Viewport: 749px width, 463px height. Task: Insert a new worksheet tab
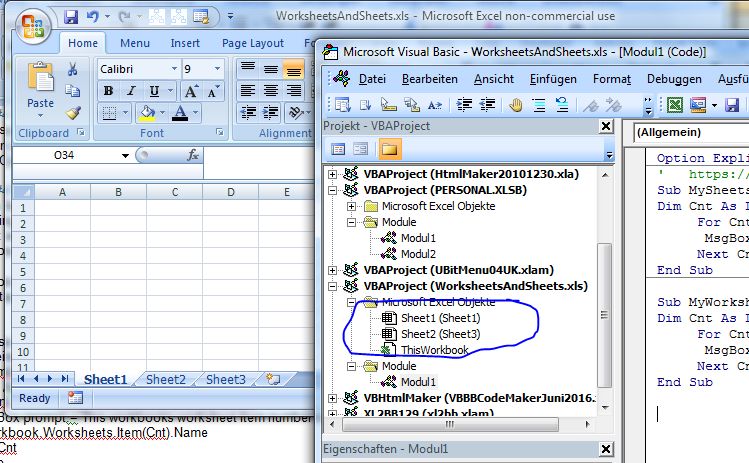[x=273, y=379]
